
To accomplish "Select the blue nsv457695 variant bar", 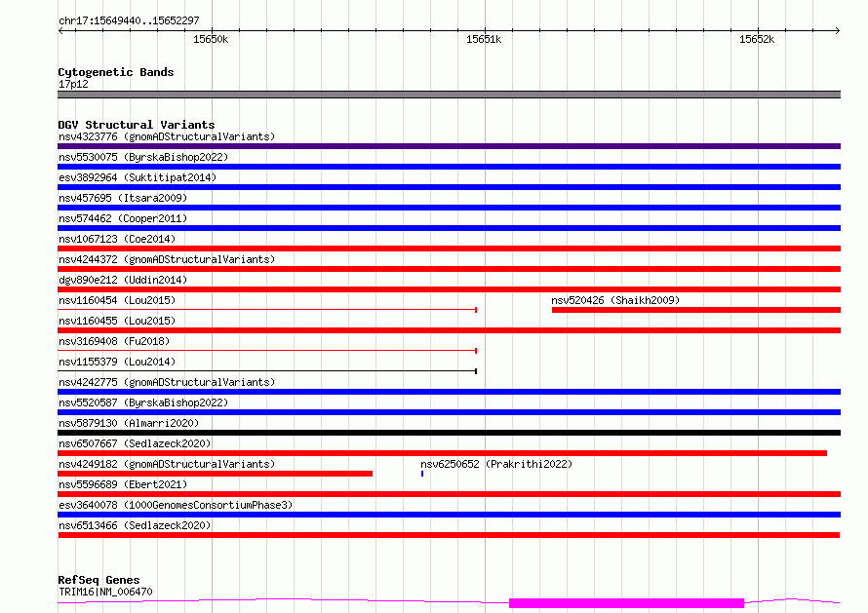I will tap(449, 208).
